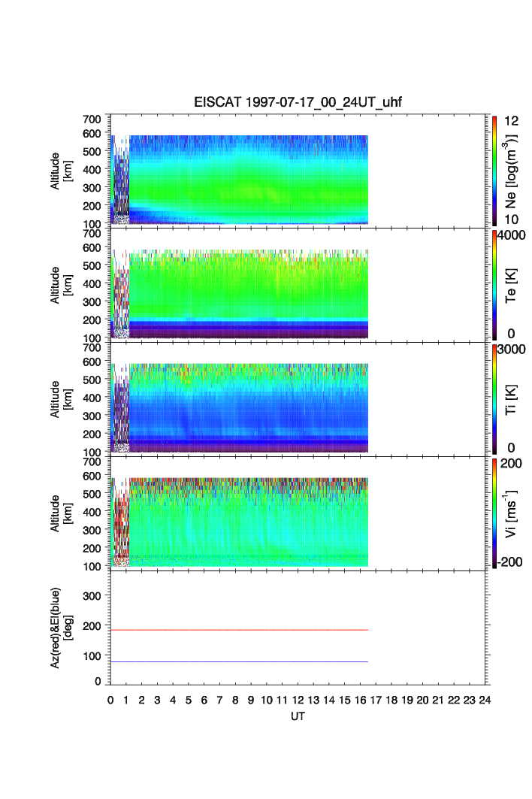
Task: Click the Ne [log(m-3)] color bar label
Action: click(x=510, y=171)
